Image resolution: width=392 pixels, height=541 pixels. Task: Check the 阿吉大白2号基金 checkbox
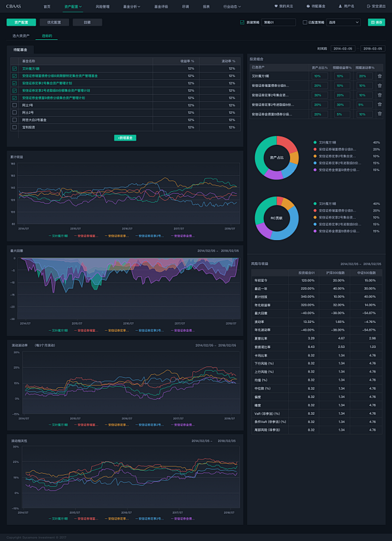[14, 120]
